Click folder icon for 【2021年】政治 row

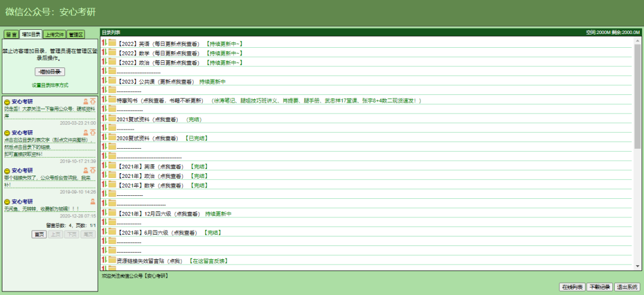(x=112, y=176)
